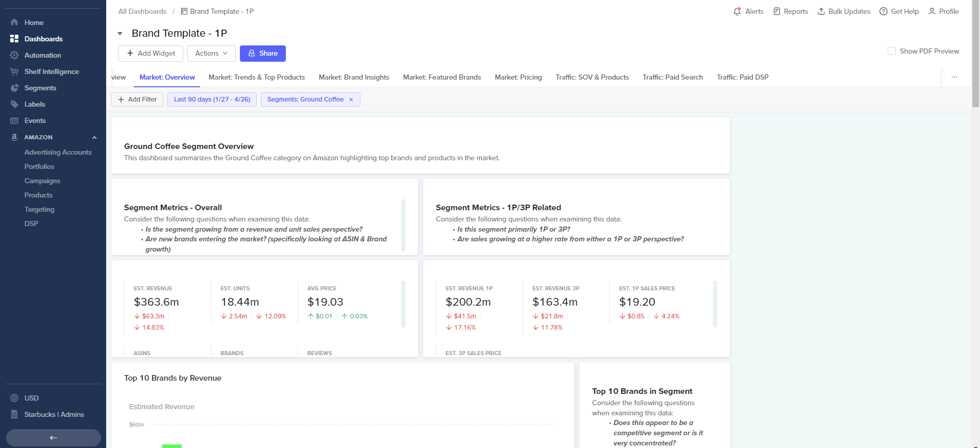The image size is (980, 448).
Task: Switch to Traffic: SOV & Products tab
Action: (592, 77)
